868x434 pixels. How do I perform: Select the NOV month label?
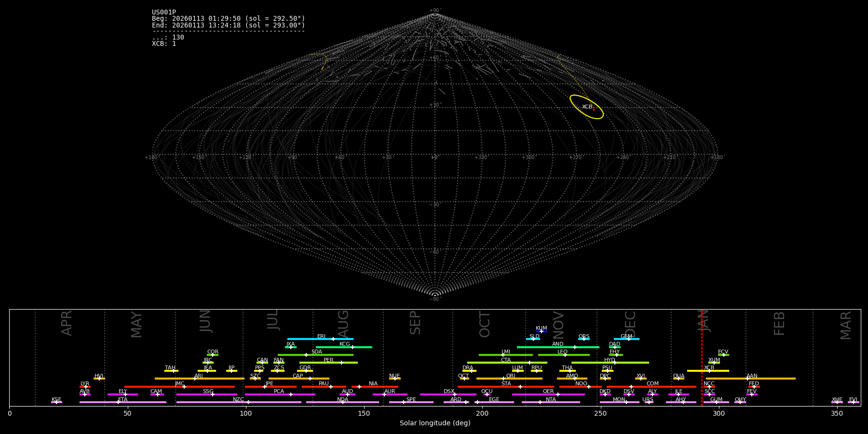[558, 325]
